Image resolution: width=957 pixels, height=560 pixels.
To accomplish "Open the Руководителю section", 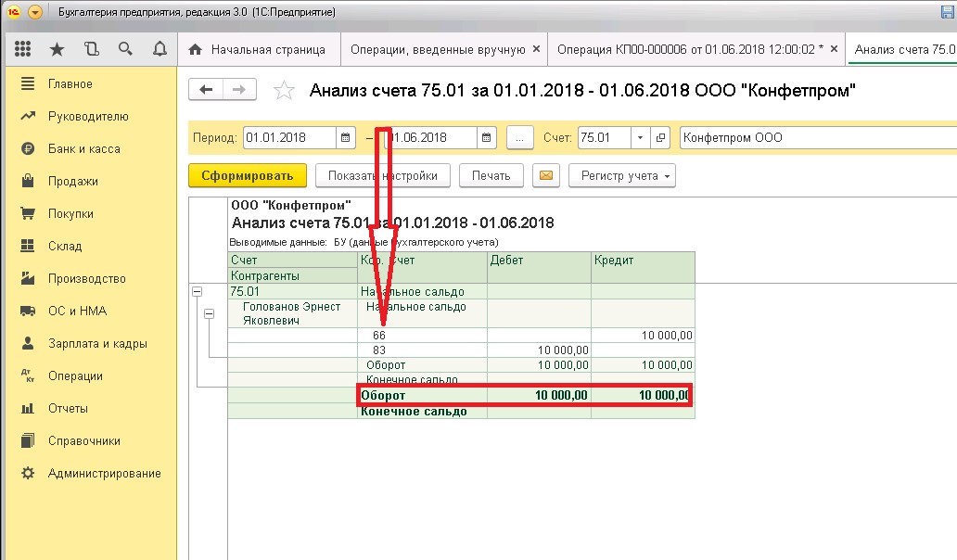I will pos(90,117).
